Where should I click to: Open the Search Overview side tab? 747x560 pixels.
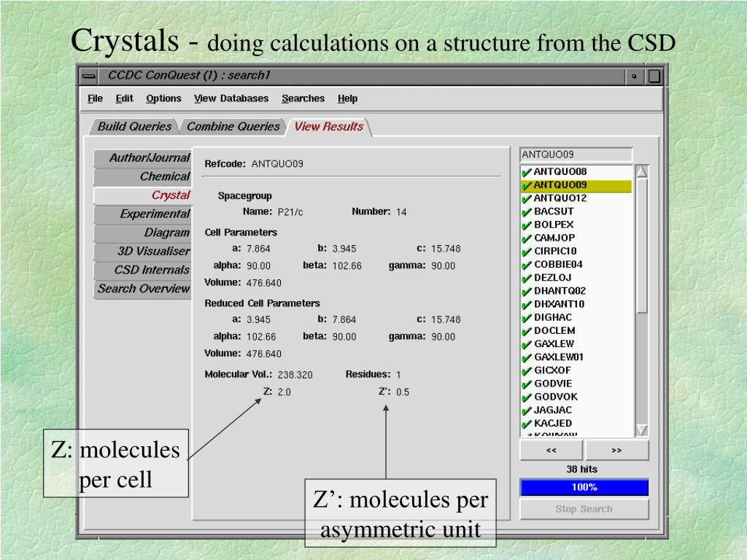tap(144, 289)
